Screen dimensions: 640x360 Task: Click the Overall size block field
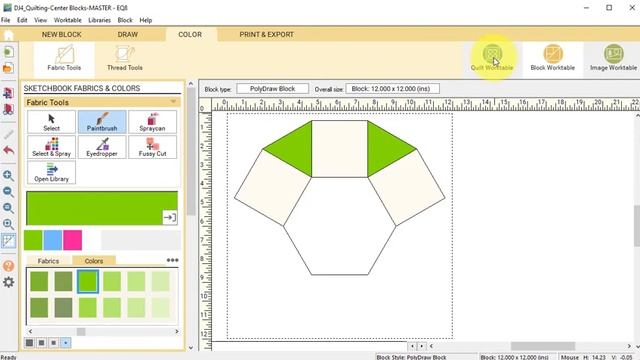point(393,89)
